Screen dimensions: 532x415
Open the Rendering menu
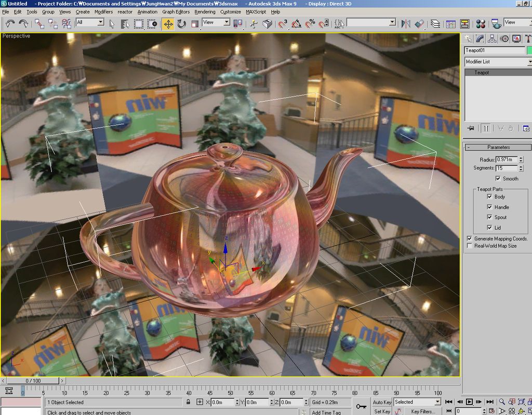(205, 12)
